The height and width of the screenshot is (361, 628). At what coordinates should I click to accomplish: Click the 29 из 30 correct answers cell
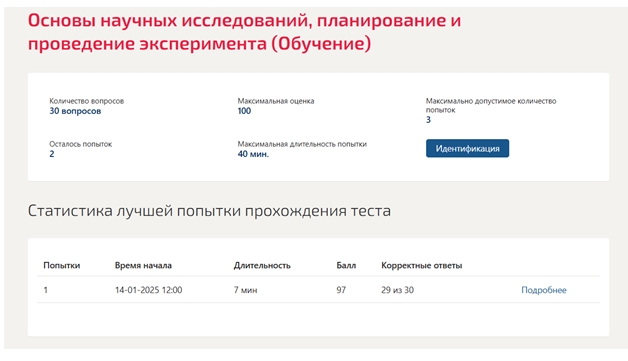[x=397, y=290]
